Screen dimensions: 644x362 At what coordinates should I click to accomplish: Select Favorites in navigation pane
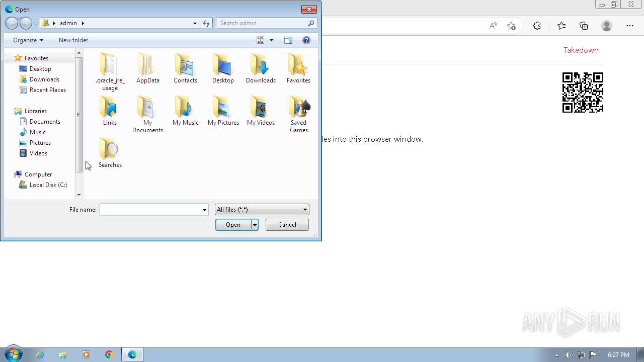click(36, 58)
